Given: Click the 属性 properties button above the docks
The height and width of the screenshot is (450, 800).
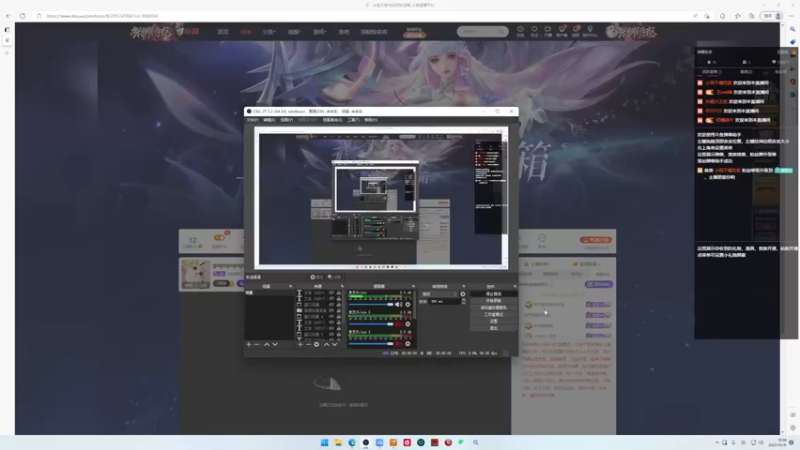Looking at the screenshot, I should click(316, 277).
